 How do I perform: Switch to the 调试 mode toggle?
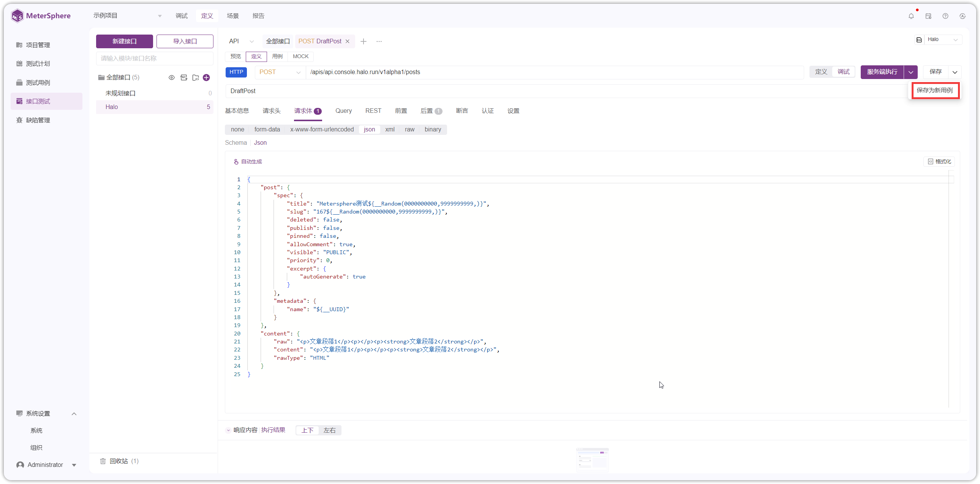click(x=843, y=71)
